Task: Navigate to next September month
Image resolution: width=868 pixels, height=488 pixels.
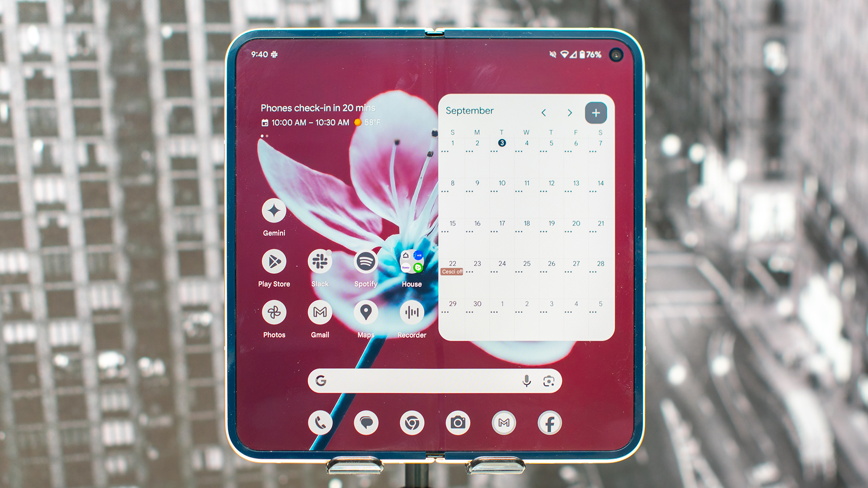Action: [x=571, y=113]
